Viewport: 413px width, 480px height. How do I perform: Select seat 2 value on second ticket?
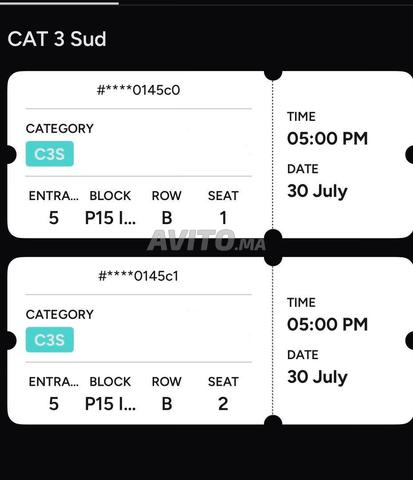coord(223,404)
